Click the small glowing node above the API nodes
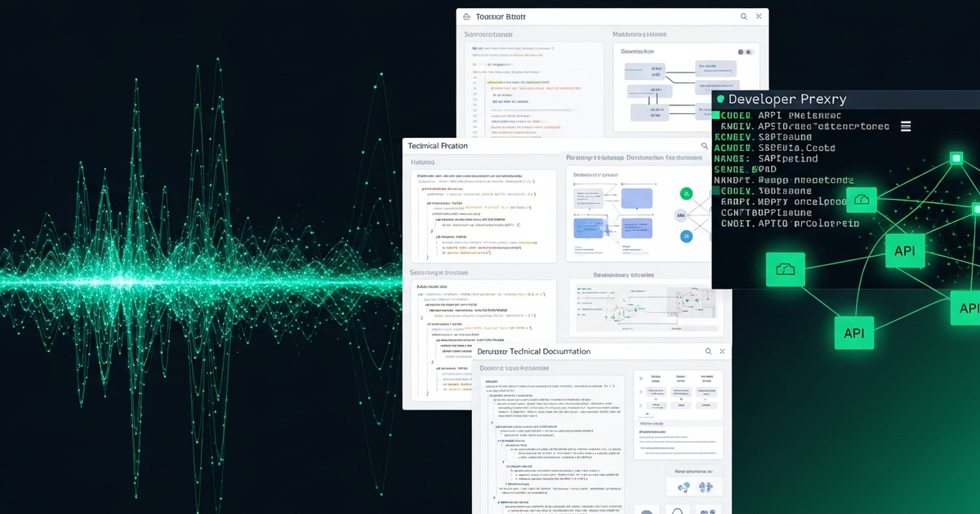This screenshot has height=514, width=980. point(957,158)
